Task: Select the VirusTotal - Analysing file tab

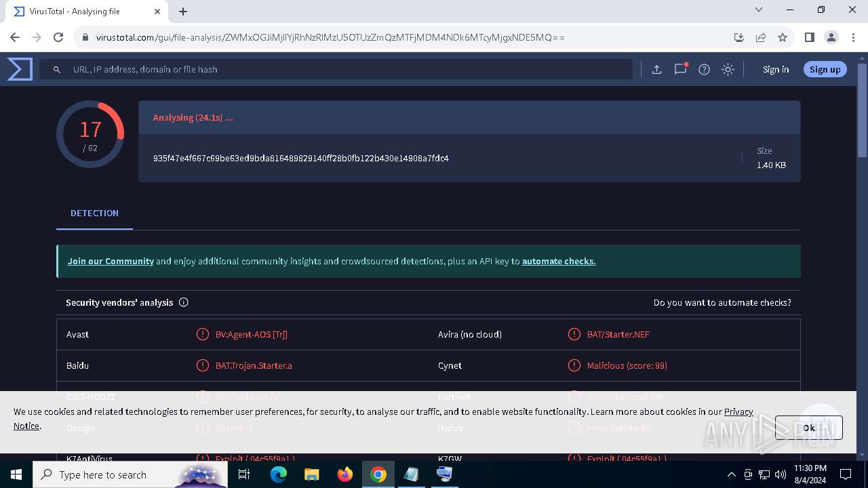Action: pyautogui.click(x=86, y=12)
